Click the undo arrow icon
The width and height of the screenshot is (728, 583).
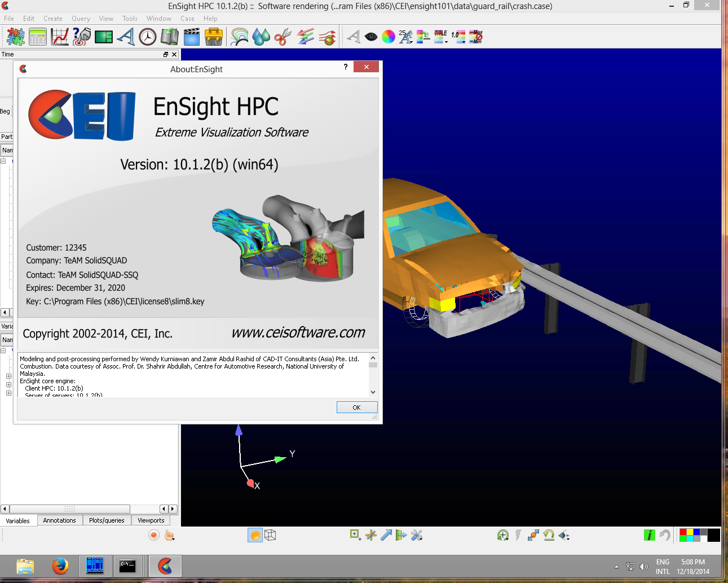[665, 535]
